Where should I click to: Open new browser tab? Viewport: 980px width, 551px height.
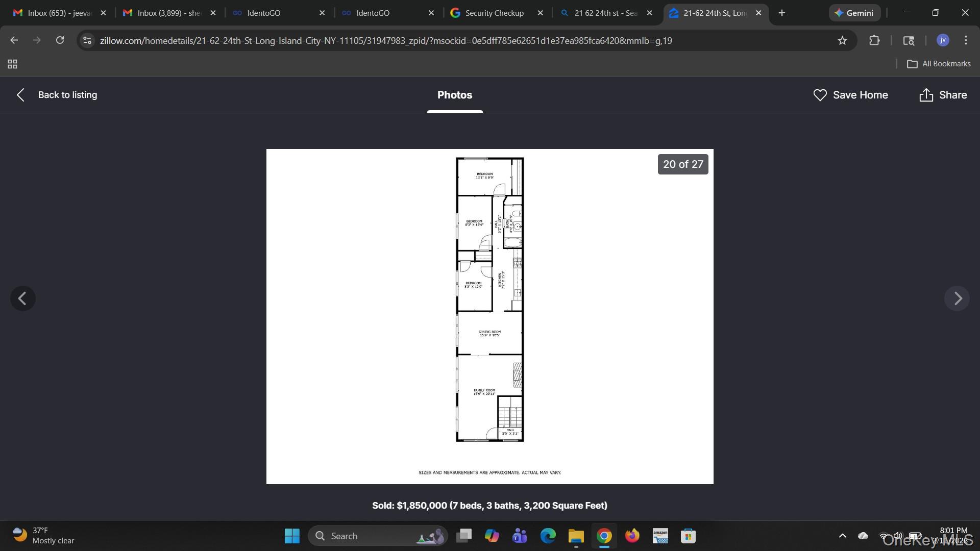pyautogui.click(x=782, y=13)
